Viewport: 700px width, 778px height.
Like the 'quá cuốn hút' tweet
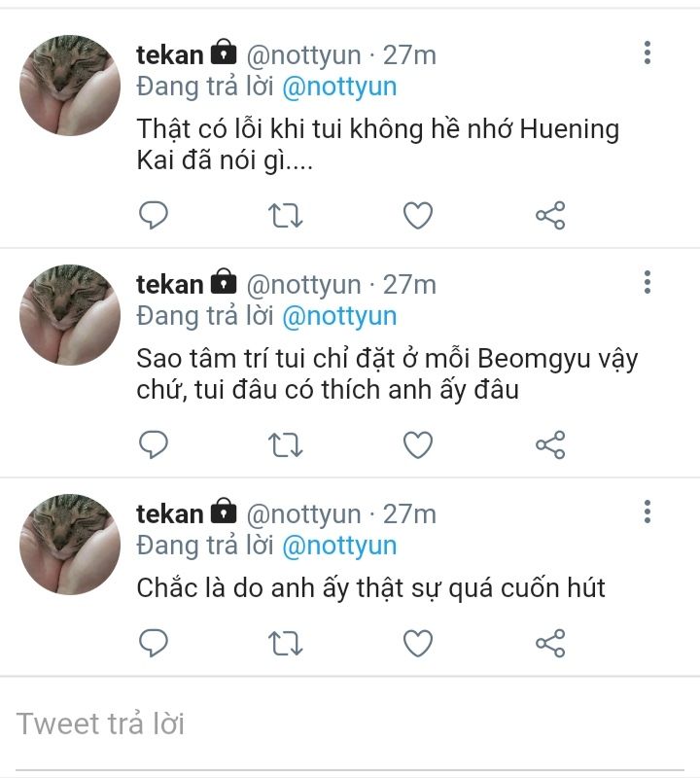[418, 643]
